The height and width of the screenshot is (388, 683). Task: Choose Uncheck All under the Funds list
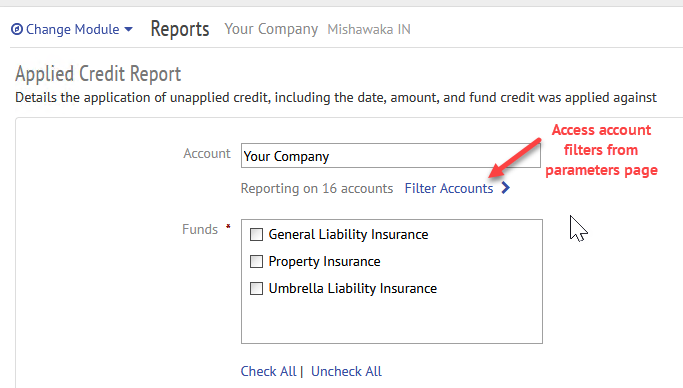(346, 371)
